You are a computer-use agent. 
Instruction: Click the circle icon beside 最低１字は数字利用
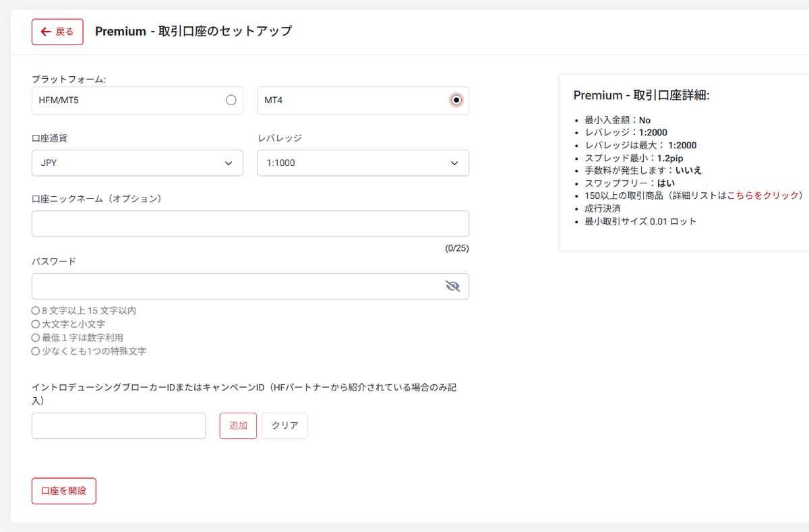36,338
